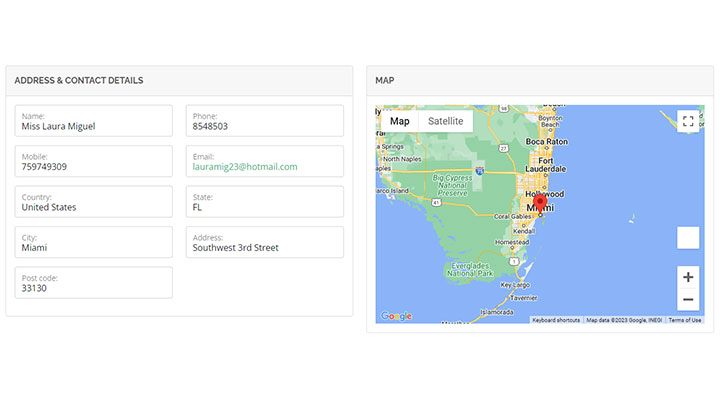Click the State field showing FL
The width and height of the screenshot is (720, 400).
click(264, 202)
